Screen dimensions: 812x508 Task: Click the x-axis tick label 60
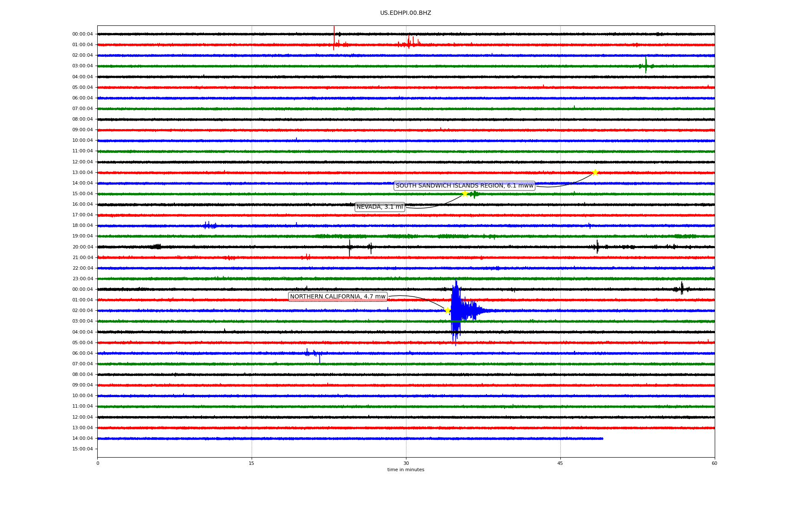pyautogui.click(x=714, y=464)
